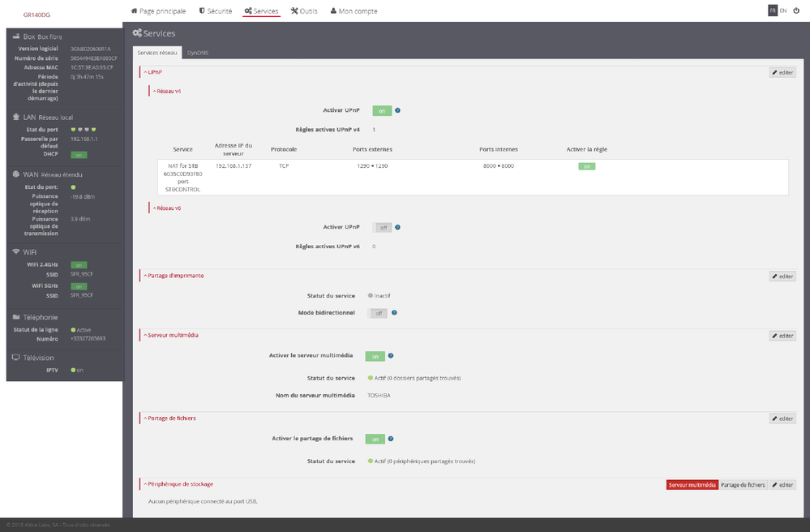Open the Sécurité menu
The width and height of the screenshot is (810, 532).
tap(215, 11)
